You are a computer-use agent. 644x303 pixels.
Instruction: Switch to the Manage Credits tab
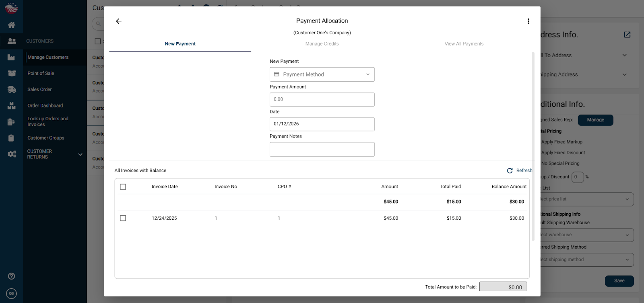[322, 44]
